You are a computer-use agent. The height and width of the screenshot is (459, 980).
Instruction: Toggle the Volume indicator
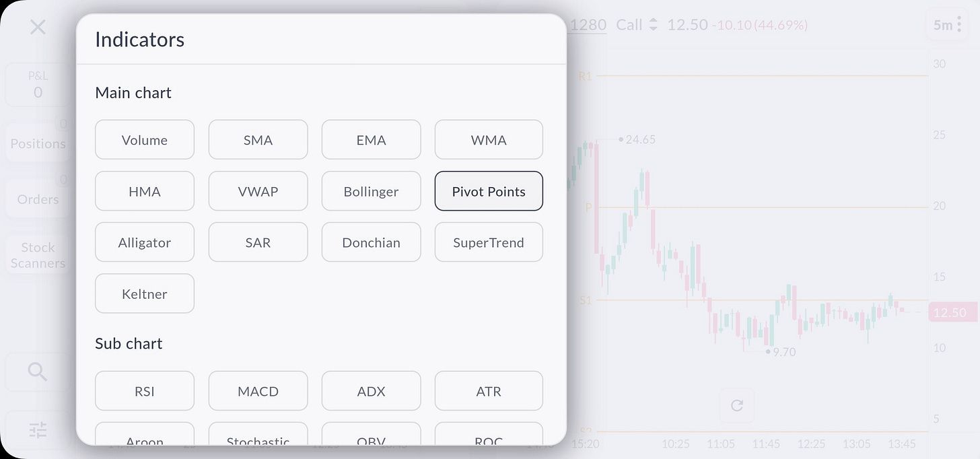click(x=145, y=140)
